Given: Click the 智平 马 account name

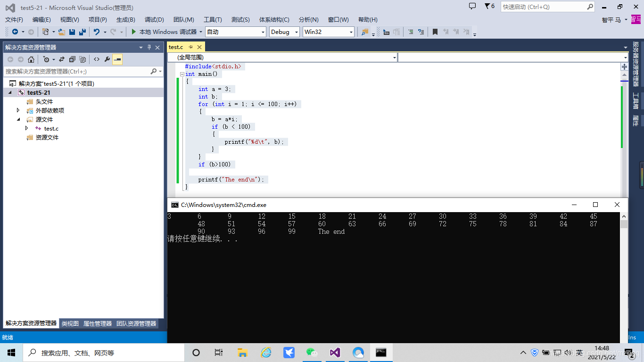Looking at the screenshot, I should click(x=611, y=20).
